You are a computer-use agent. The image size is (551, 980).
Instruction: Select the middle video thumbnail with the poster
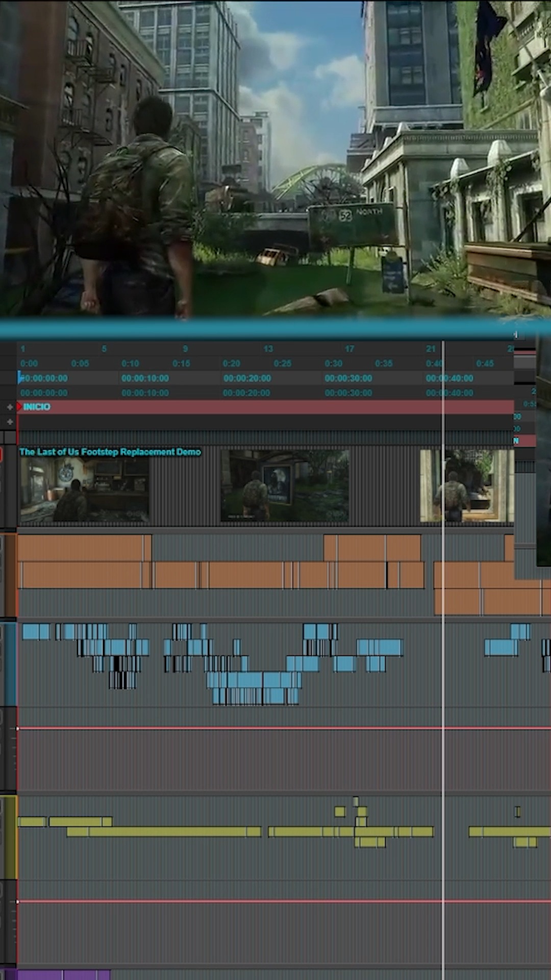pos(285,486)
